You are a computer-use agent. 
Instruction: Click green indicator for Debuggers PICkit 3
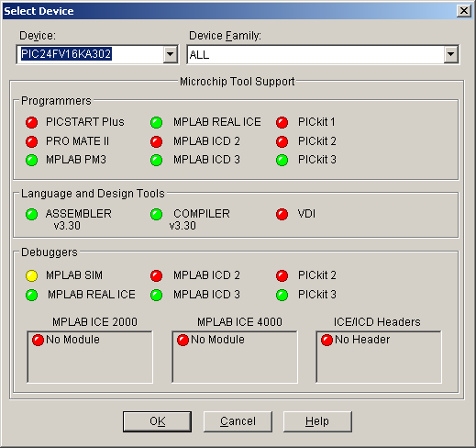click(x=282, y=296)
